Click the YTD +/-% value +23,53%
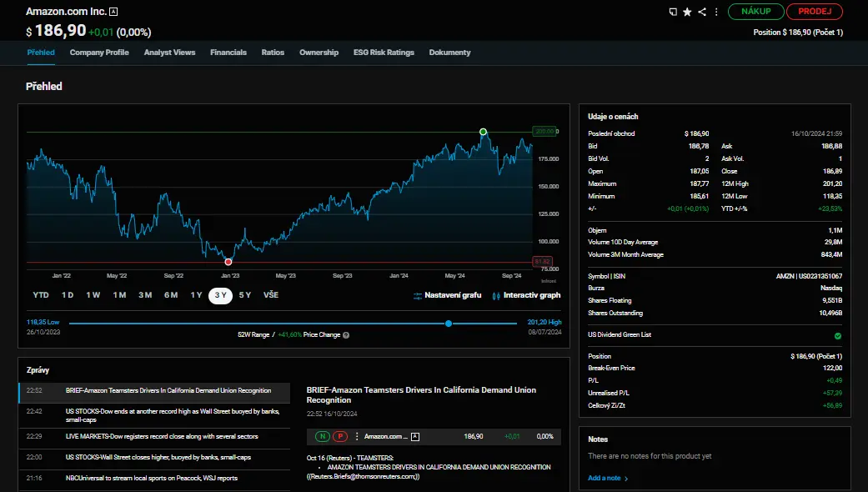Screen dimensions: 868x492 830,209
